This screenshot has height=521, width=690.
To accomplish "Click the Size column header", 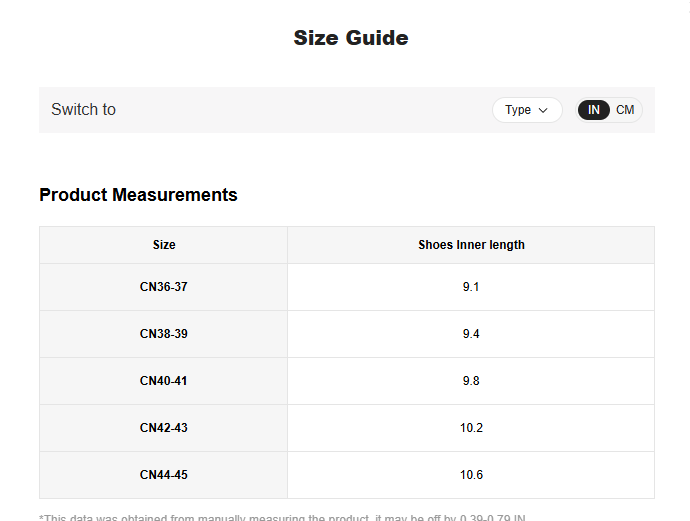I will click(x=164, y=245).
